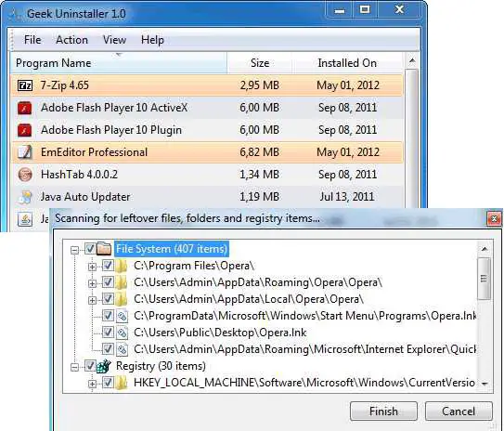This screenshot has height=431, width=504.
Task: Click the scroll-up arrow in leftovers tree
Action: (x=485, y=249)
